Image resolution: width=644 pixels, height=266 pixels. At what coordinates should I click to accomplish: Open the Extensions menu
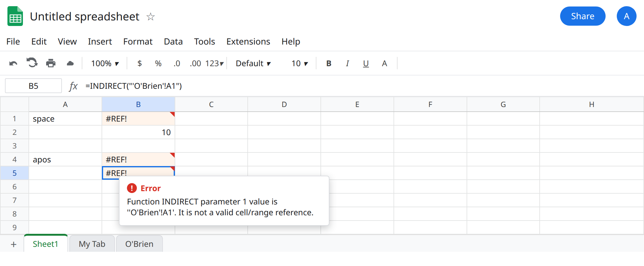click(248, 41)
